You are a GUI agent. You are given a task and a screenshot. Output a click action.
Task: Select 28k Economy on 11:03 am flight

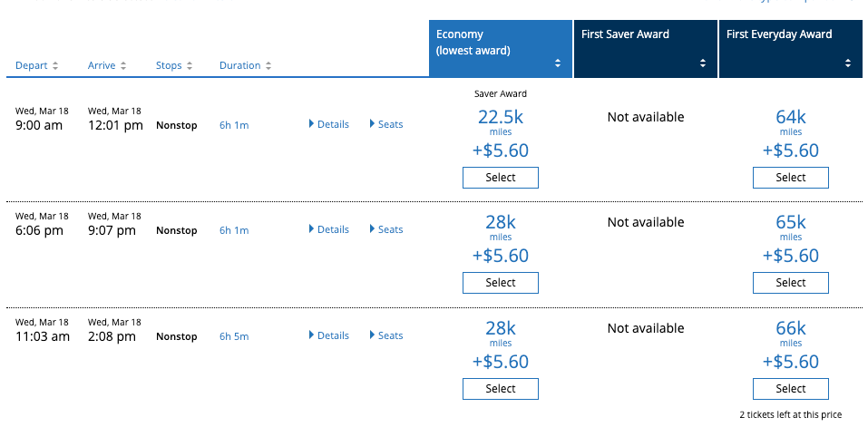pyautogui.click(x=501, y=389)
